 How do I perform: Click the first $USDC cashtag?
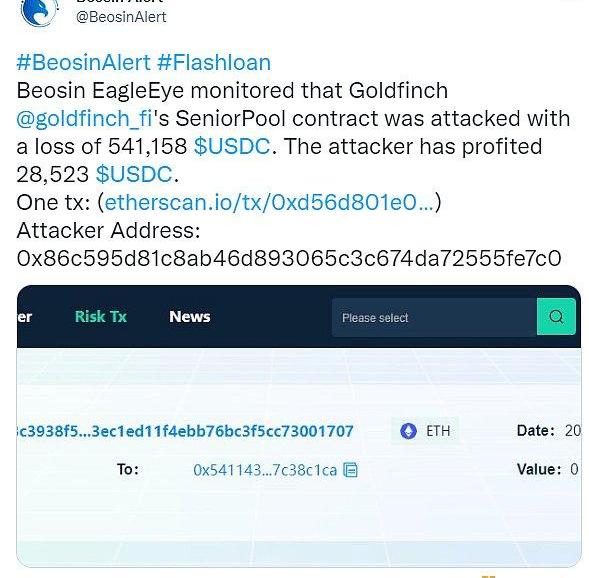tap(232, 146)
